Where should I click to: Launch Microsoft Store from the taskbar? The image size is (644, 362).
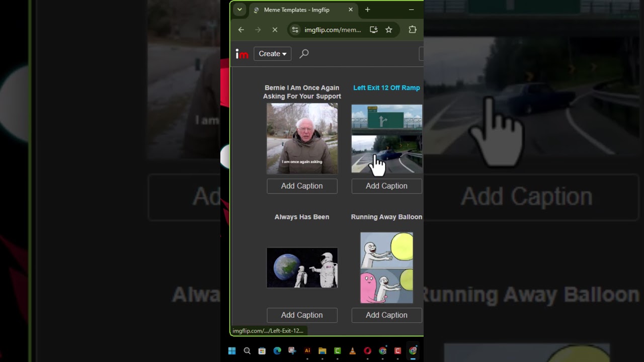coord(262,351)
